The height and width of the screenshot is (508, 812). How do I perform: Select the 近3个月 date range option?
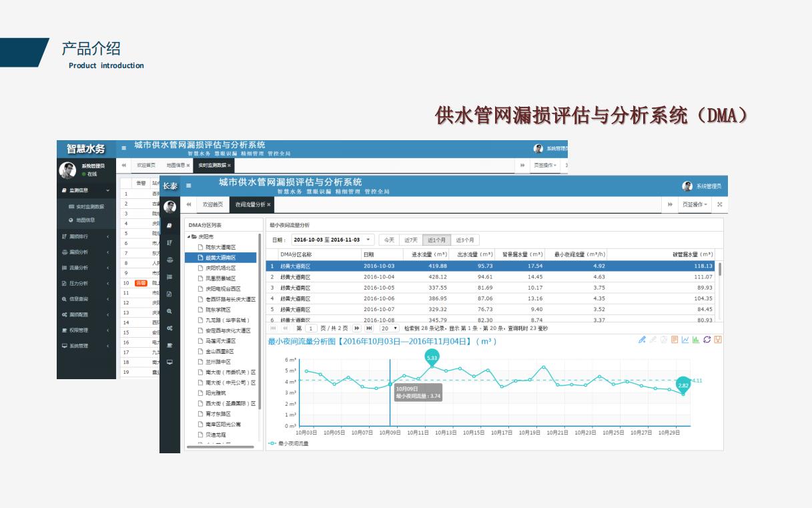[465, 240]
